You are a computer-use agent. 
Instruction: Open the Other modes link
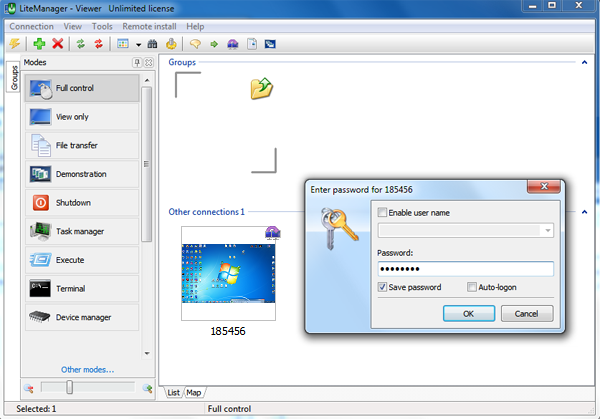click(88, 370)
